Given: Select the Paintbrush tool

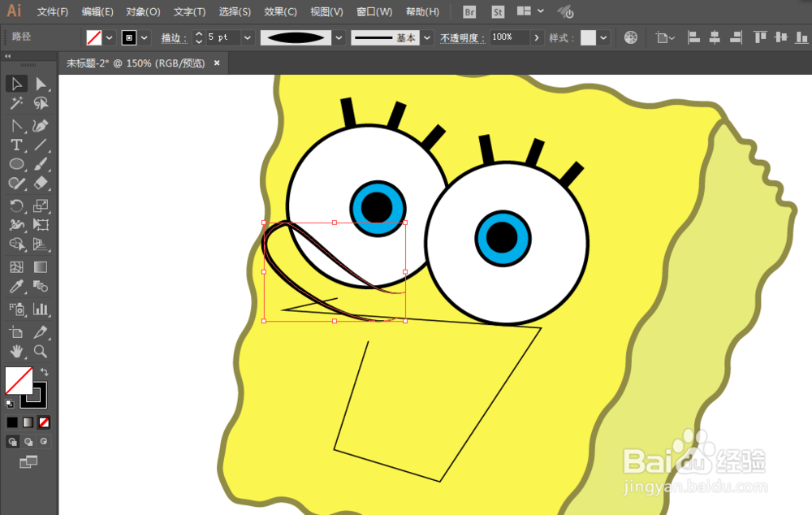Looking at the screenshot, I should (41, 164).
